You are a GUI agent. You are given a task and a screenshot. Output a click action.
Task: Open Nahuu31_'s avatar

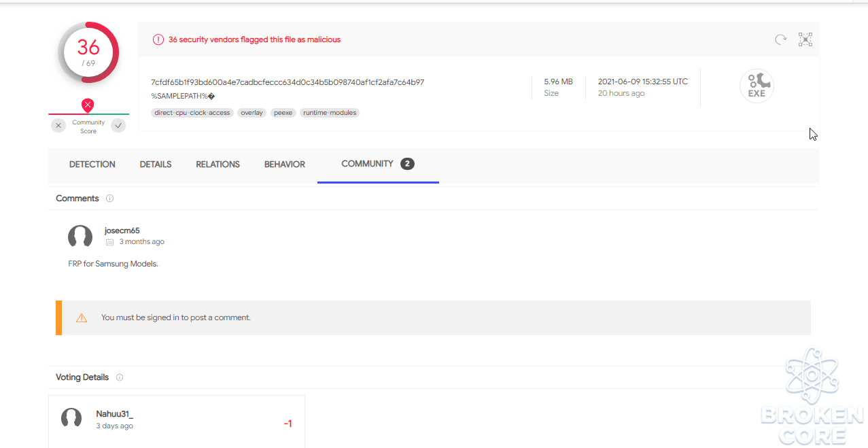tap(71, 419)
